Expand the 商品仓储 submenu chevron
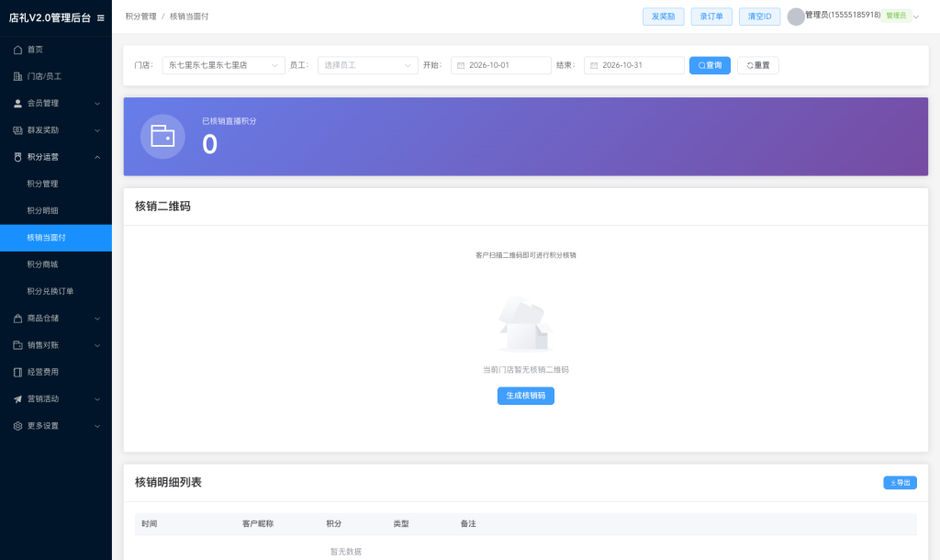The height and width of the screenshot is (560, 940). [x=97, y=319]
